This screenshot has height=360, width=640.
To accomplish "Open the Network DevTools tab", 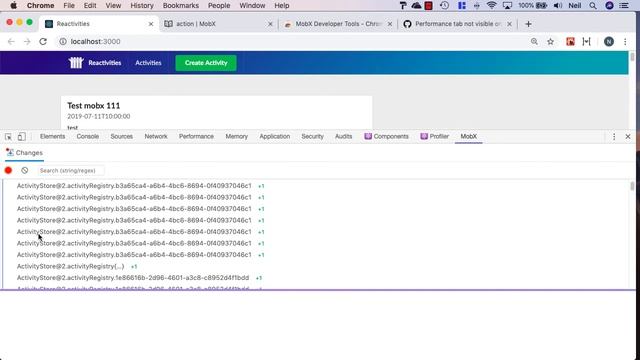I will 156,136.
